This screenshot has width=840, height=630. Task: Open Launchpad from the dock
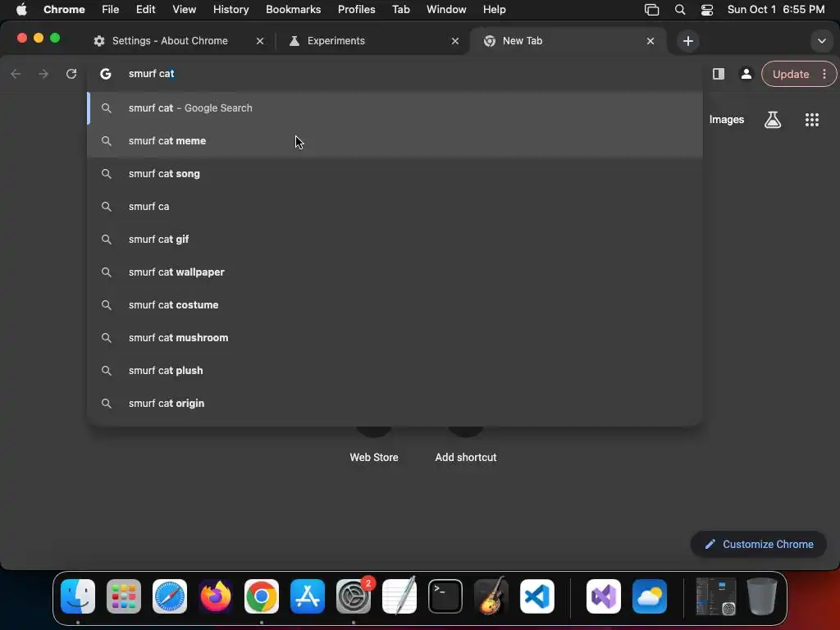click(124, 596)
